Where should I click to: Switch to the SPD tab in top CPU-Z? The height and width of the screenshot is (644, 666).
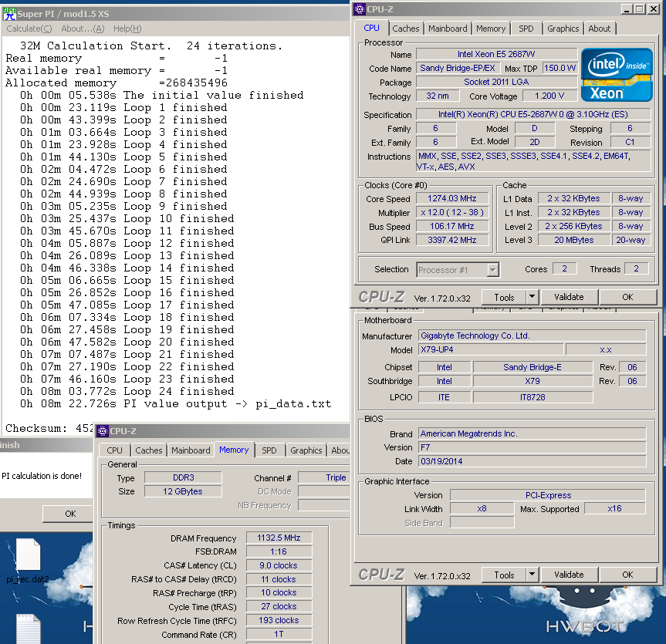coord(526,29)
